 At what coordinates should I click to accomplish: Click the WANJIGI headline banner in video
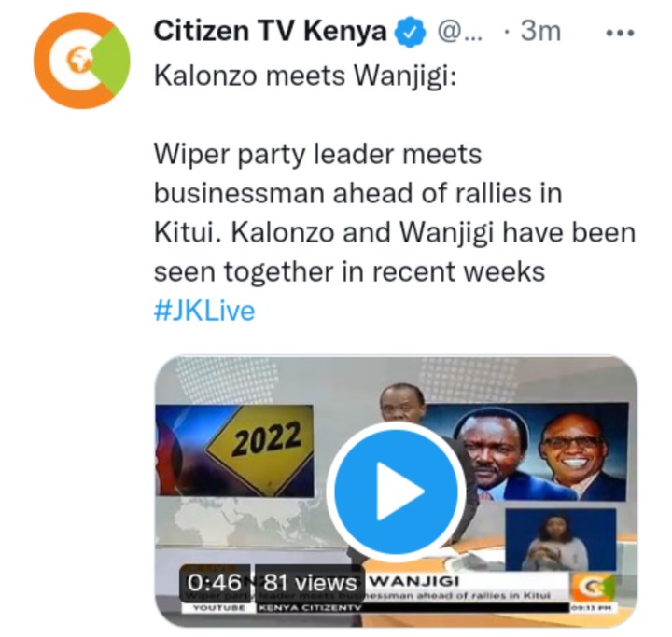point(468,581)
